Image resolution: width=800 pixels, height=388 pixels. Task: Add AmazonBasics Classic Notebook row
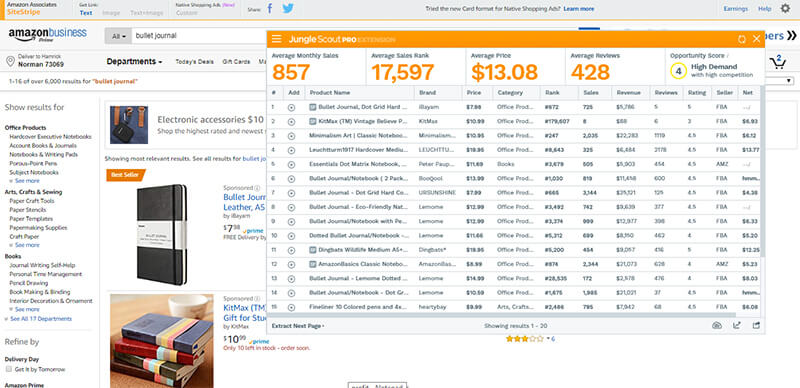[291, 264]
